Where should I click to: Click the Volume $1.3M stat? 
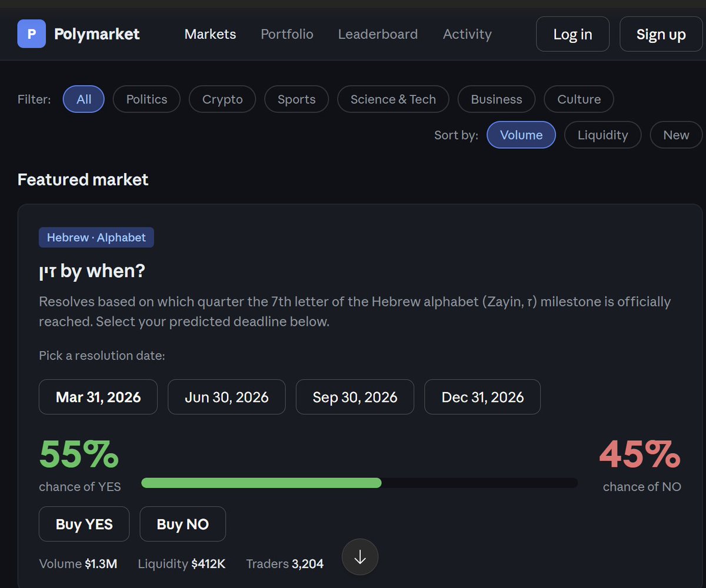(78, 564)
